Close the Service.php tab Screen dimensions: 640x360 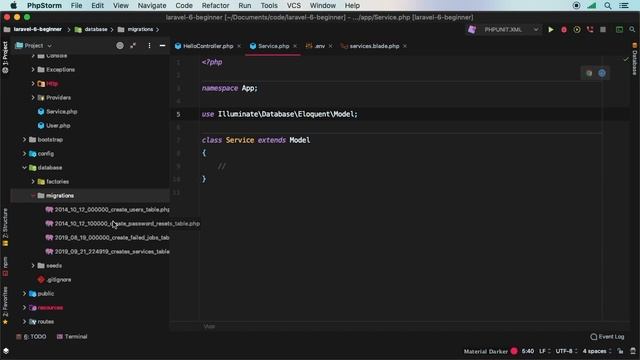click(295, 46)
